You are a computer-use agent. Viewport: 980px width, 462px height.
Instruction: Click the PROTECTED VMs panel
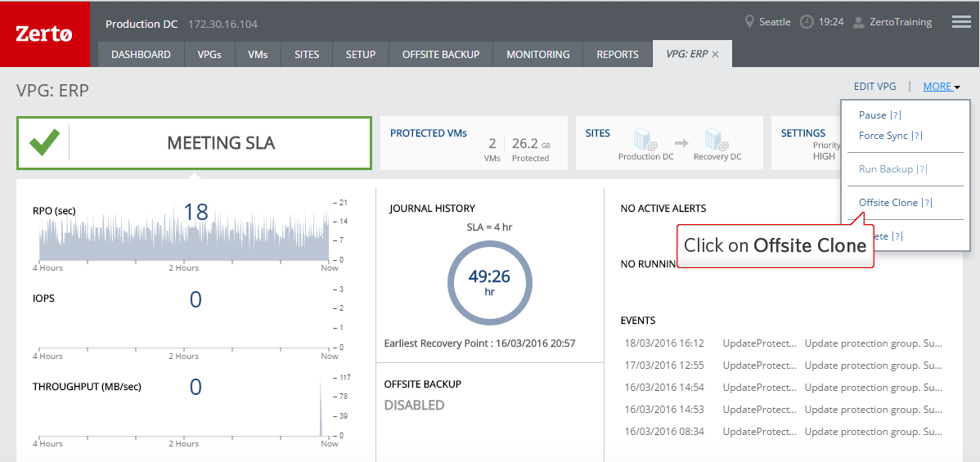pos(474,142)
